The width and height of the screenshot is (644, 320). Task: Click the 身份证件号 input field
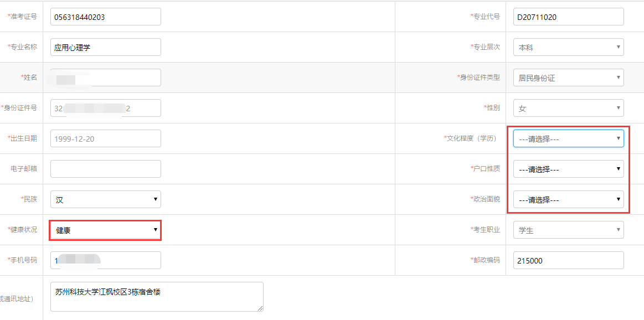point(106,108)
